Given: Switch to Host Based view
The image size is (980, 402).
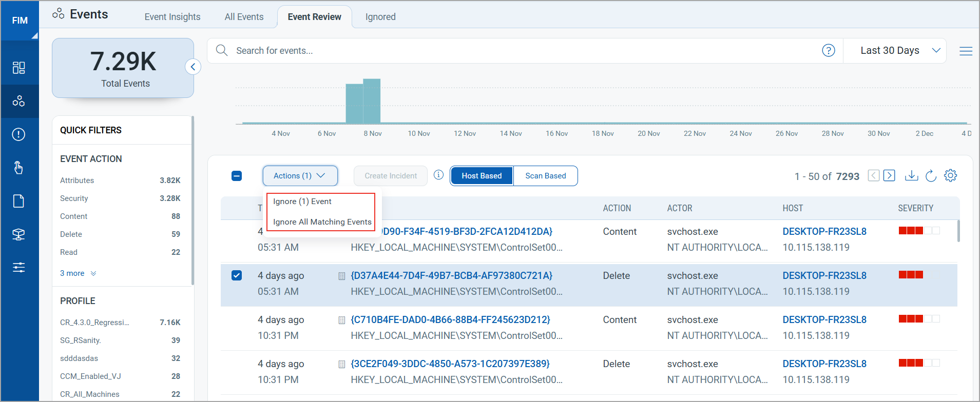Looking at the screenshot, I should pyautogui.click(x=482, y=176).
